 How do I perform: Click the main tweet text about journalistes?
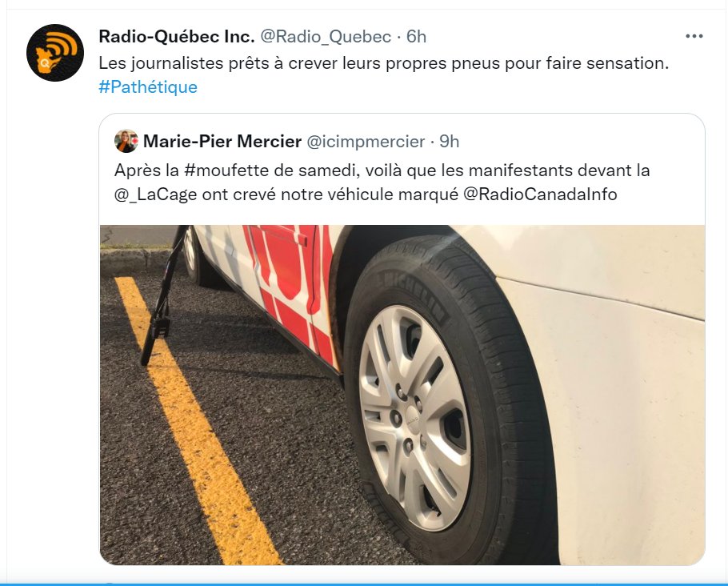(383, 62)
